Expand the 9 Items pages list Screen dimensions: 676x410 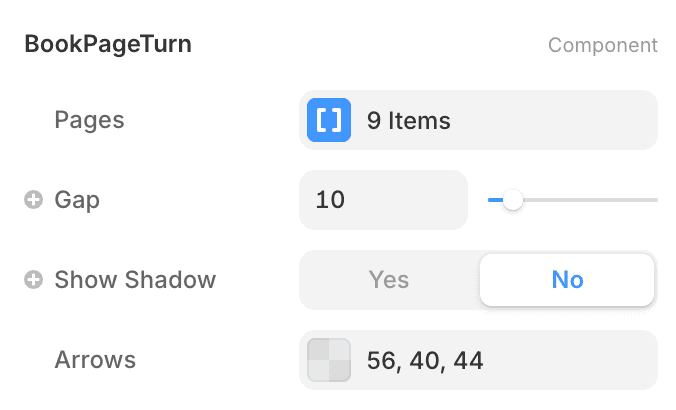[x=409, y=121]
